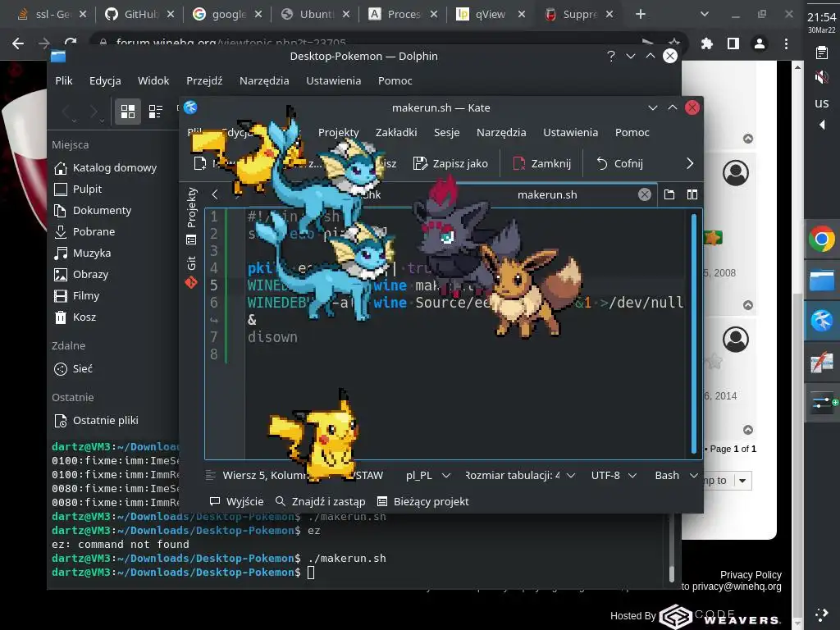The image size is (840, 630).
Task: Split the Kate editor view with the split icon
Action: (692, 194)
